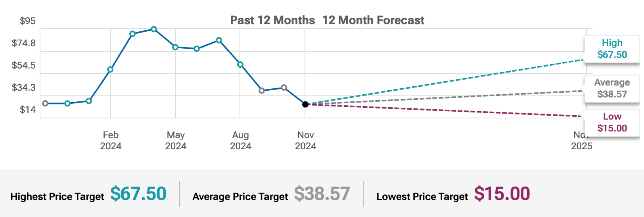This screenshot has height=217, width=644.
Task: Click the teal $67.50 highest price target value
Action: tap(138, 194)
